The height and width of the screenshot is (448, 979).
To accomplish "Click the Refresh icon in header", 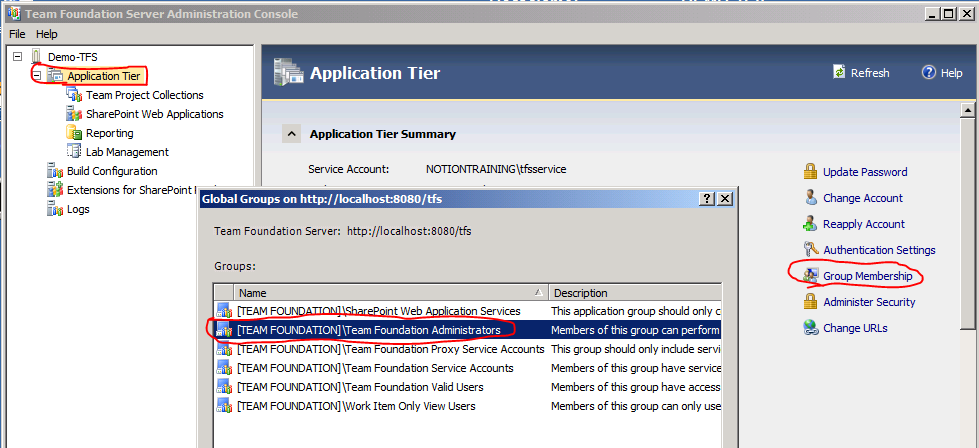I will [x=840, y=72].
